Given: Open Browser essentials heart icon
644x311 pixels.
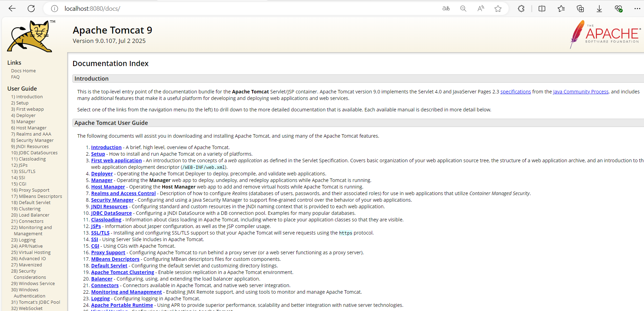Looking at the screenshot, I should (618, 9).
